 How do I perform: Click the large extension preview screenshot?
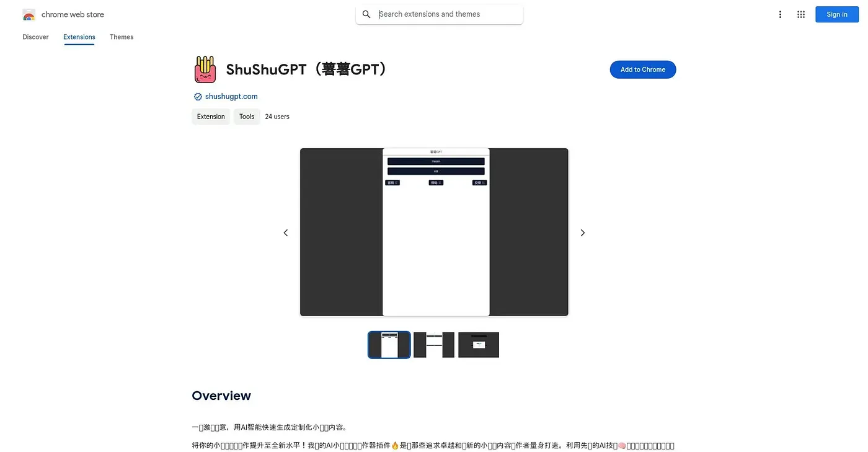tap(434, 233)
